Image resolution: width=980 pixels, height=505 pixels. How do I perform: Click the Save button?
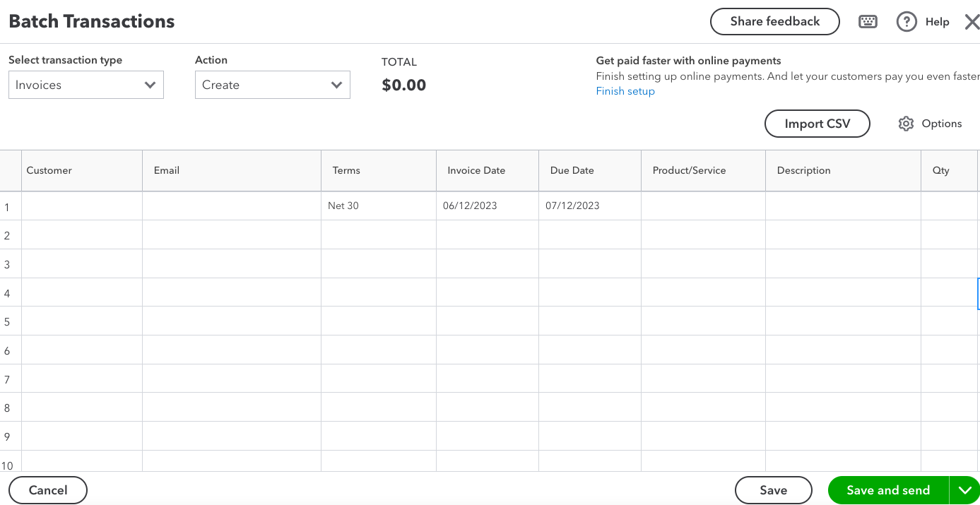pos(773,490)
